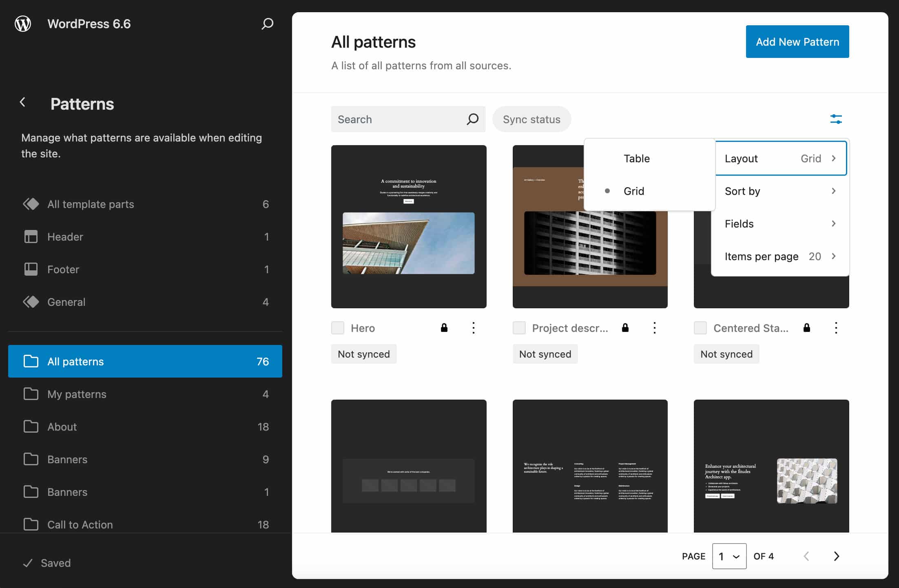Open the sidebar search magnifier icon
The height and width of the screenshot is (588, 899).
click(267, 24)
